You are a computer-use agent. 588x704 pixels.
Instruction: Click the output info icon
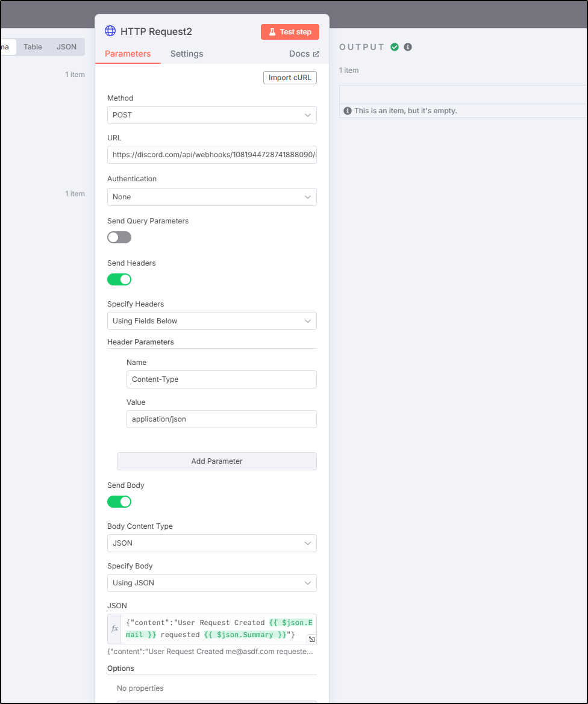408,47
